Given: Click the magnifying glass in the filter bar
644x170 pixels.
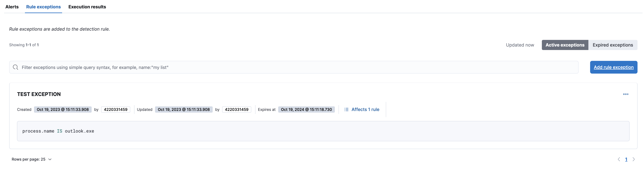Looking at the screenshot, I should tap(16, 67).
